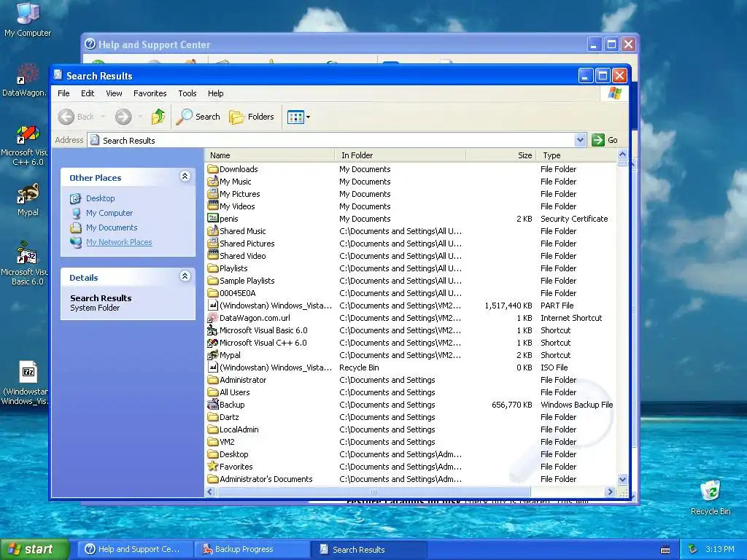The image size is (747, 560).
Task: Click the vertical scrollbar down arrow
Action: pyautogui.click(x=622, y=480)
